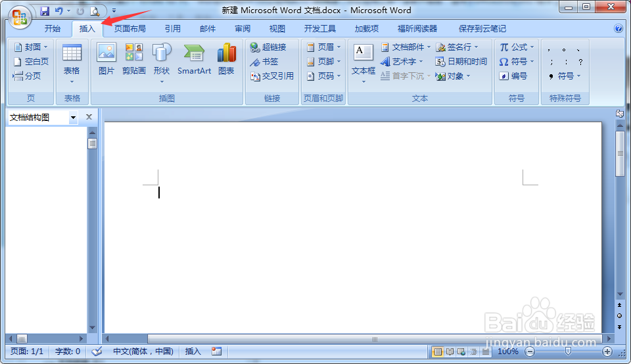Open the Symbol (符号) Omega button

[x=517, y=62]
